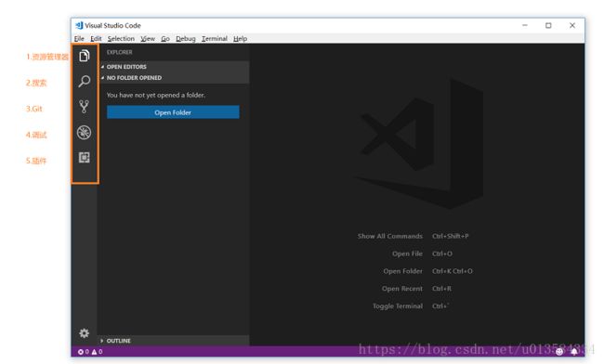Image resolution: width=604 pixels, height=364 pixels.
Task: Open the File menu
Action: click(x=79, y=38)
